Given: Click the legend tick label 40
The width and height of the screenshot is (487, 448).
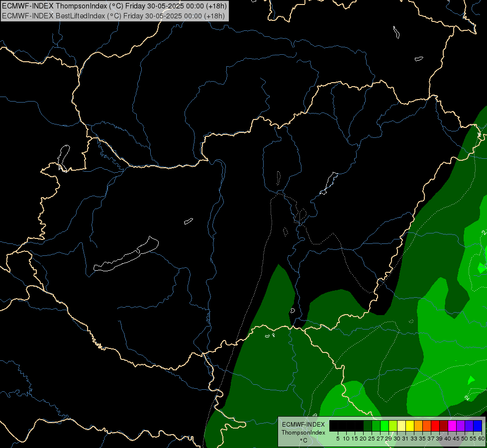Looking at the screenshot, I should coord(448,439).
